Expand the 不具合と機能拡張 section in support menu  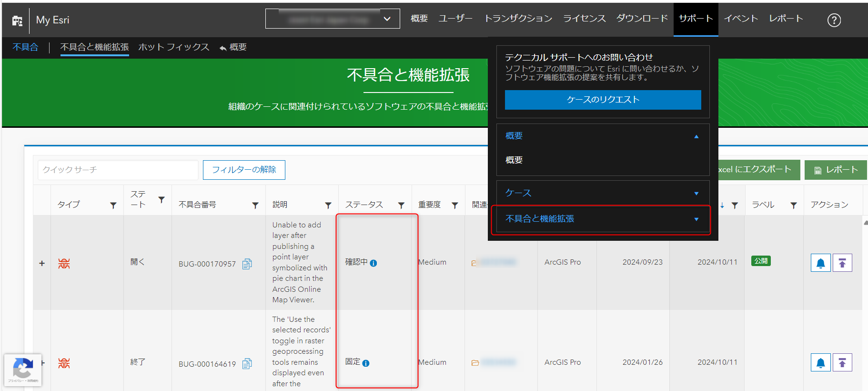click(603, 219)
